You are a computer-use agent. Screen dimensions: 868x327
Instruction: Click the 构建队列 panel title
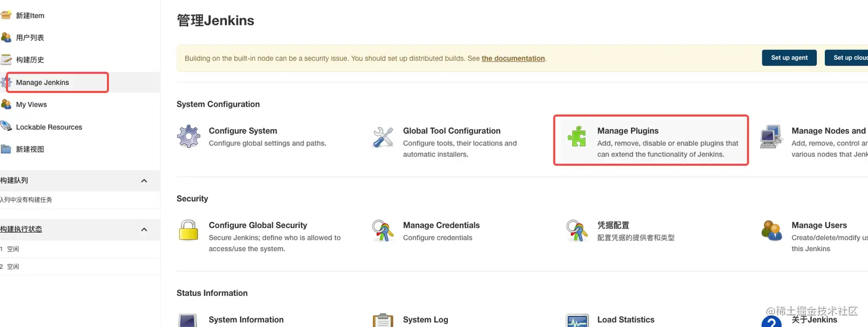(14, 180)
